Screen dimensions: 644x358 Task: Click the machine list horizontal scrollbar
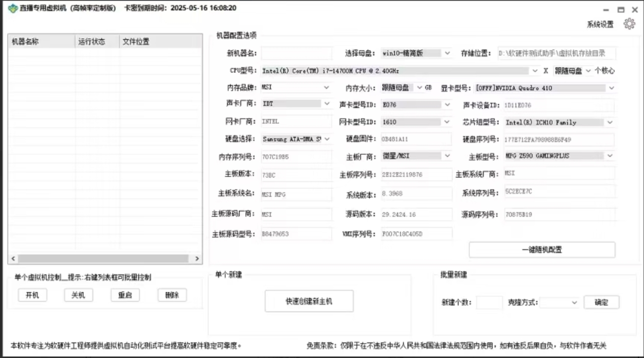click(x=104, y=258)
